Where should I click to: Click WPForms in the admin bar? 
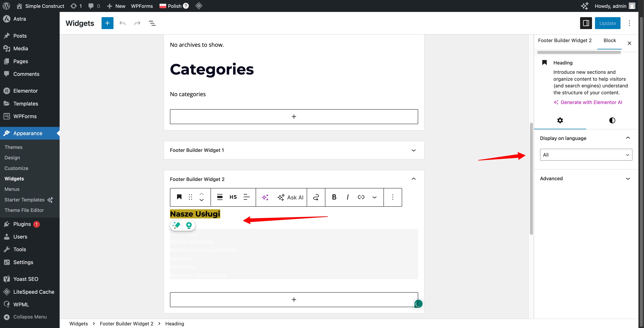click(142, 6)
